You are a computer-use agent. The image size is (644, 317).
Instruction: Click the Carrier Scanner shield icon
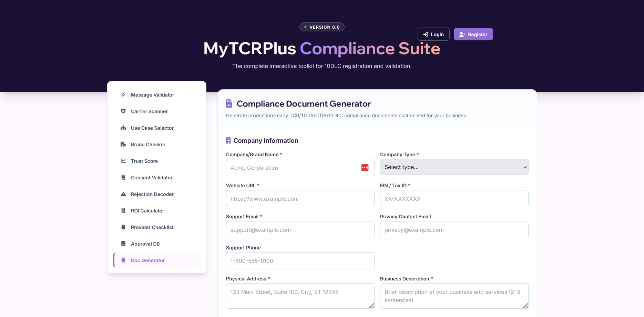pos(123,111)
